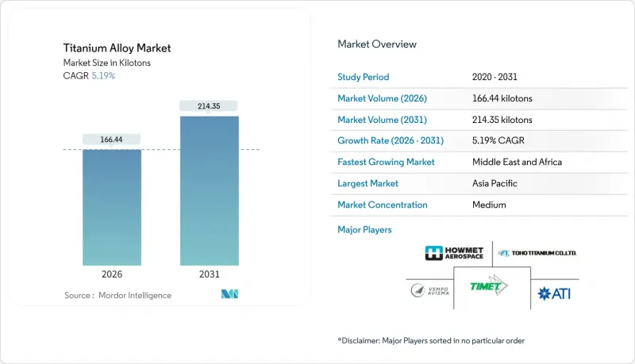
Task: Click the Source: Mordor Intelligence text
Action: 117,295
